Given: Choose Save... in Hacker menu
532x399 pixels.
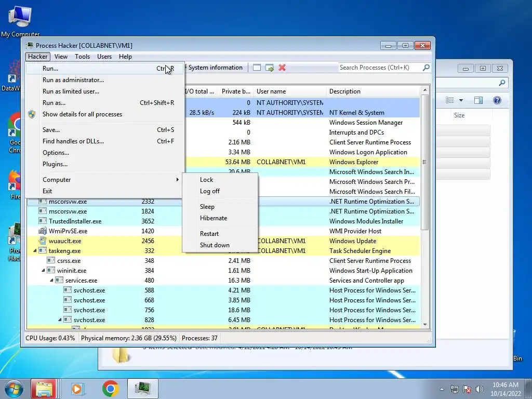Looking at the screenshot, I should 105,130.
